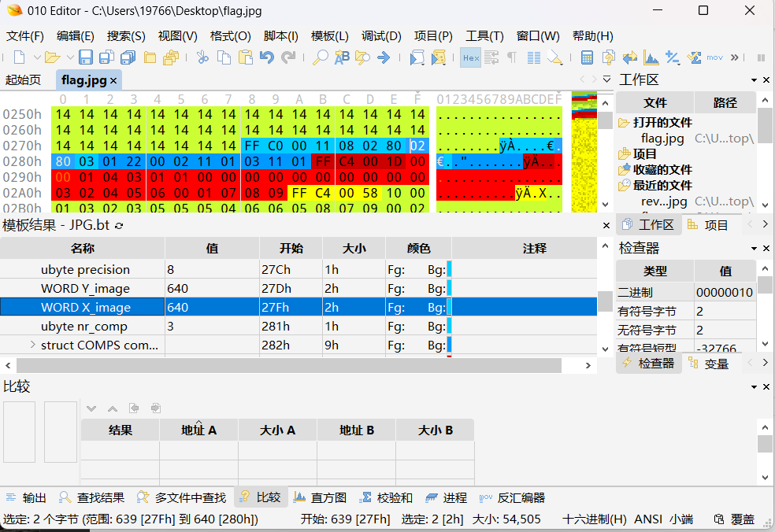Expand more toolbar buttons with double chevron
This screenshot has width=775, height=532.
[735, 57]
